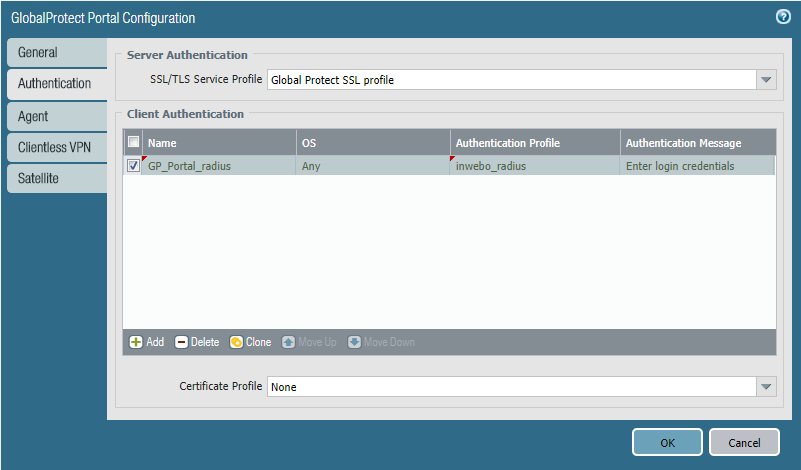Click the green Add plus icon
801x470 pixels.
pos(136,342)
